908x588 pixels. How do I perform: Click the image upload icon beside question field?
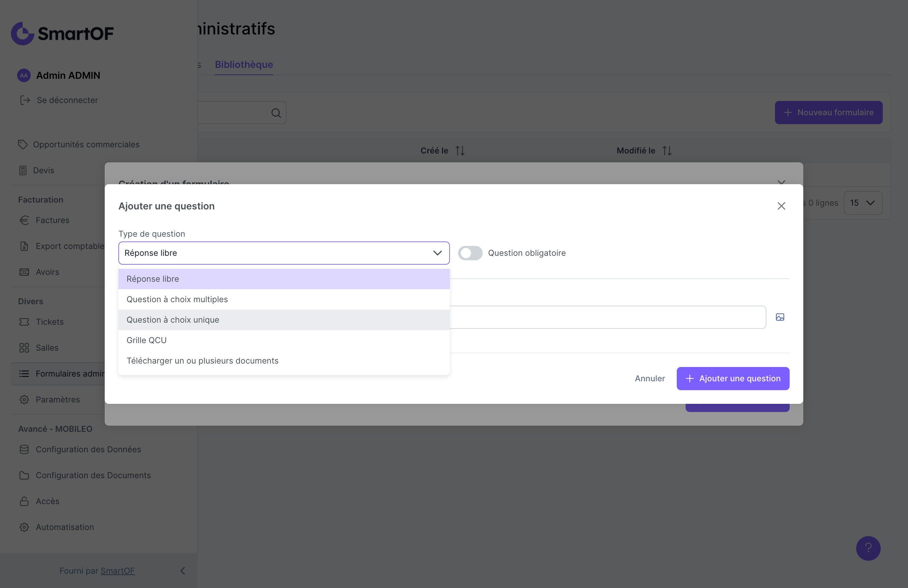780,317
